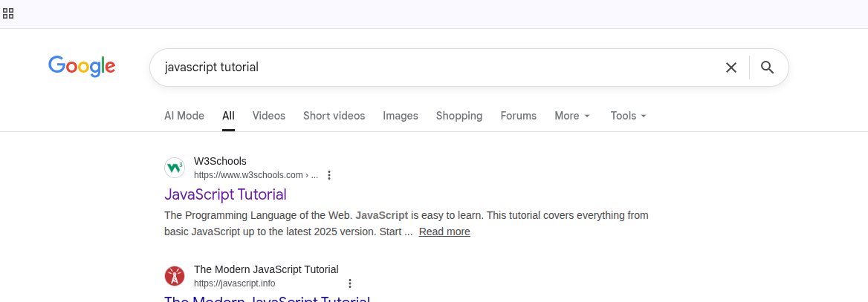
Task: Click the javascript.info favicon
Action: coord(175,276)
